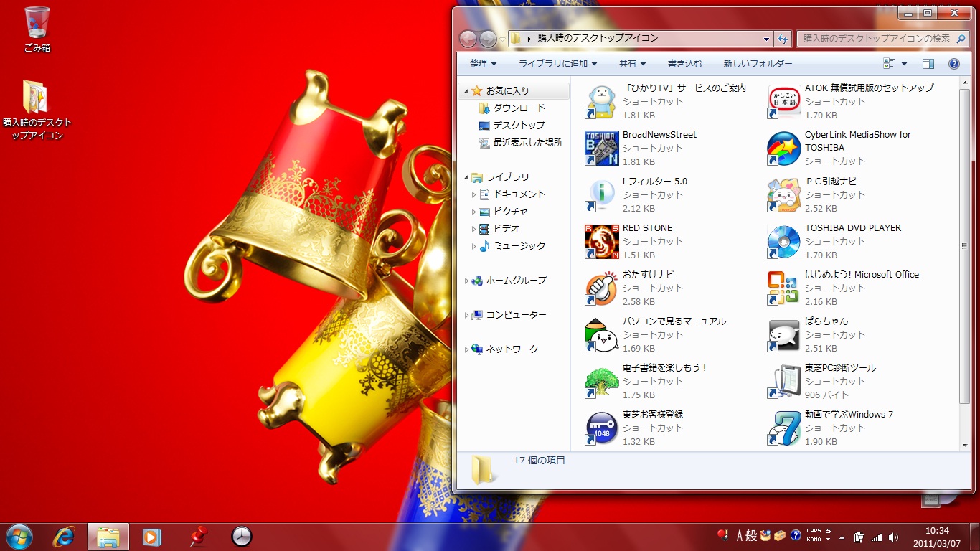This screenshot has width=980, height=551.
Task: Open the Windows Start menu orb
Action: tap(19, 536)
